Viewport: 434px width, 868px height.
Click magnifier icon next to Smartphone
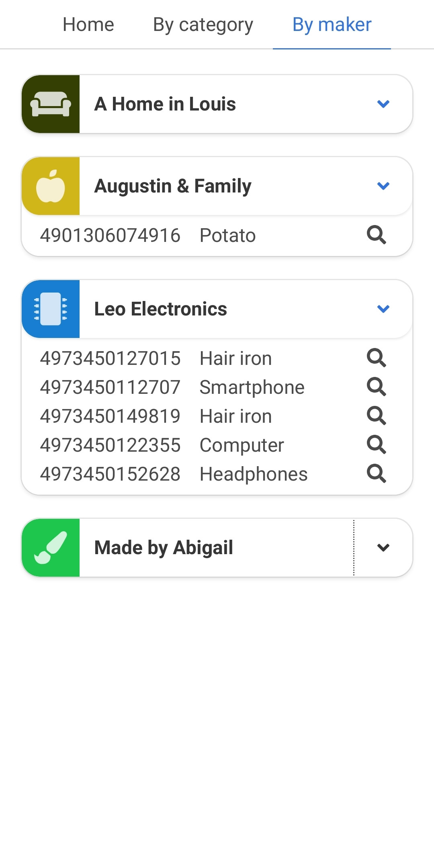click(x=377, y=387)
